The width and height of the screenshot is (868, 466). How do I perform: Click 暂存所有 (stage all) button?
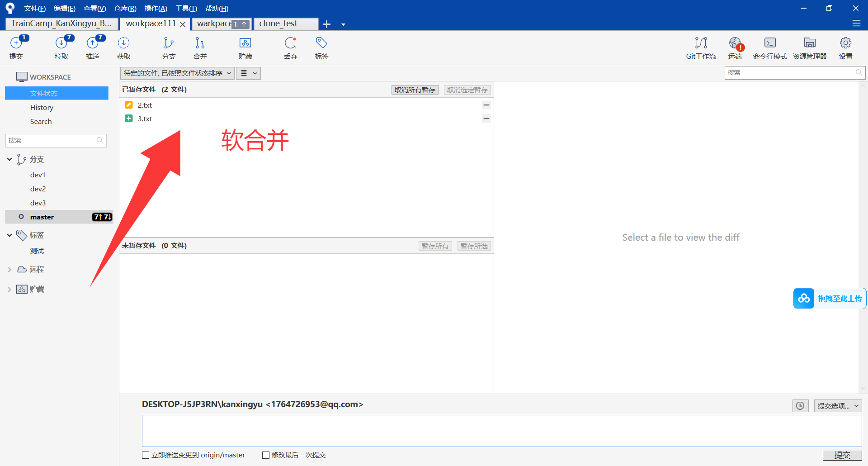pos(435,246)
